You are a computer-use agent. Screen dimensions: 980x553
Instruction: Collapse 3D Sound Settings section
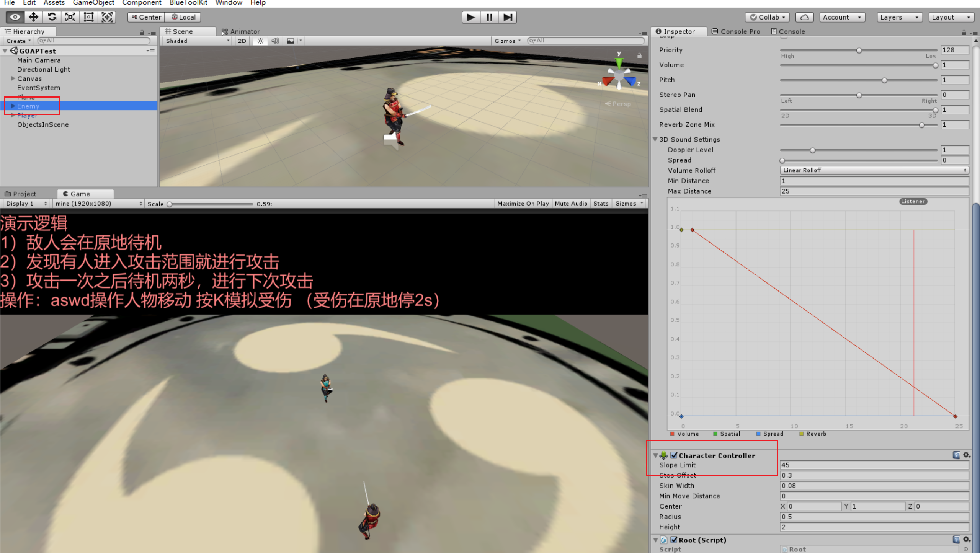click(655, 139)
